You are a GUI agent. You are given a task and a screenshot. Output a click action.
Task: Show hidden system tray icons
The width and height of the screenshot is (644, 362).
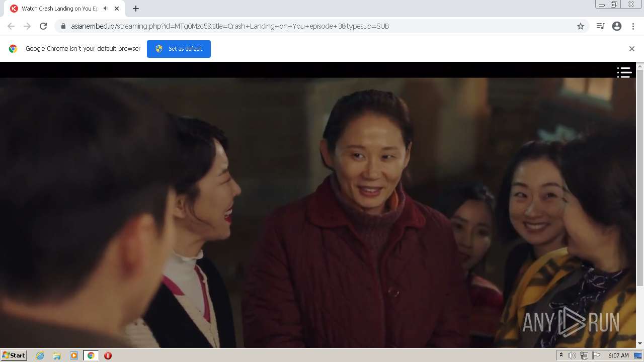click(561, 355)
